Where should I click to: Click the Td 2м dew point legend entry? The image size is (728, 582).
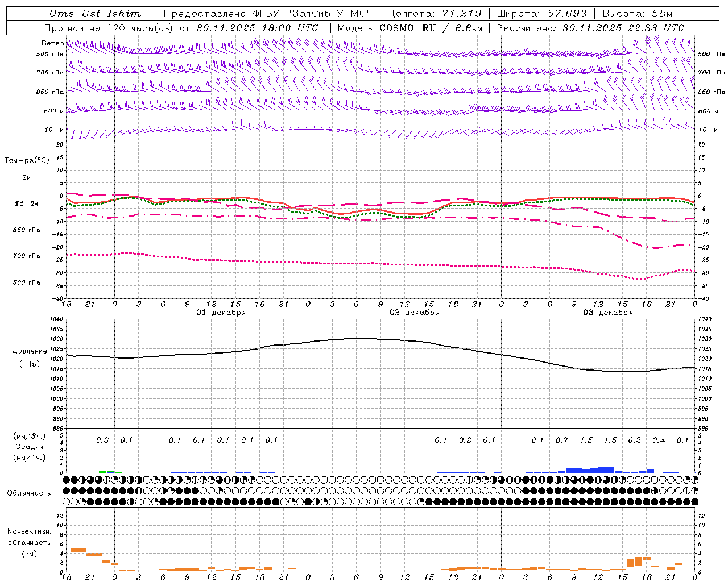pos(27,203)
